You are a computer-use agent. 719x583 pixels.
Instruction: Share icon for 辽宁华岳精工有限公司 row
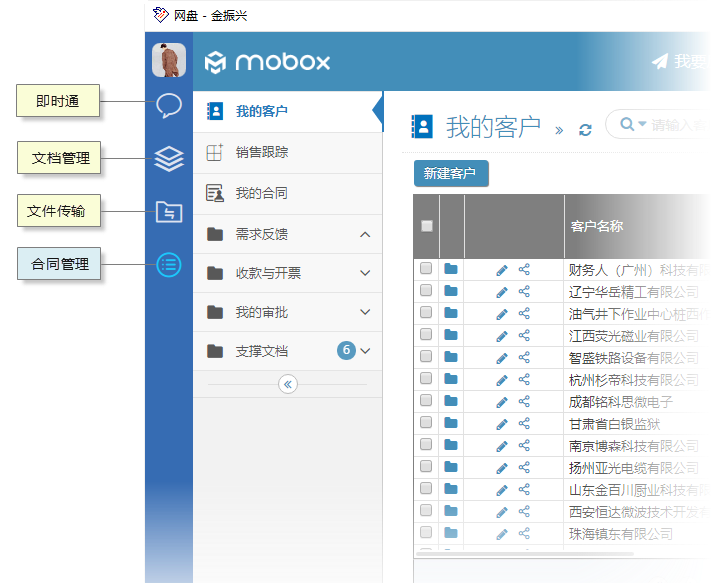pyautogui.click(x=524, y=291)
